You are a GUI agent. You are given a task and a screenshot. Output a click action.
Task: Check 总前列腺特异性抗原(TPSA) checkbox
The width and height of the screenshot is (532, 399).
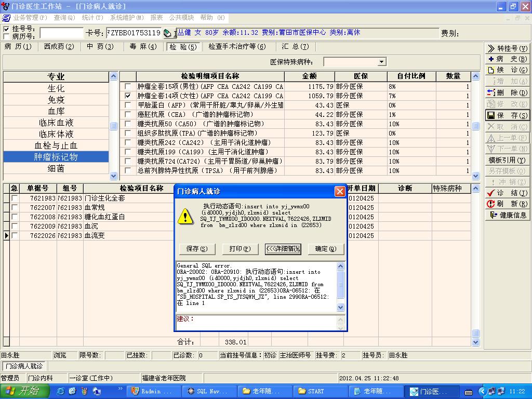pyautogui.click(x=128, y=170)
